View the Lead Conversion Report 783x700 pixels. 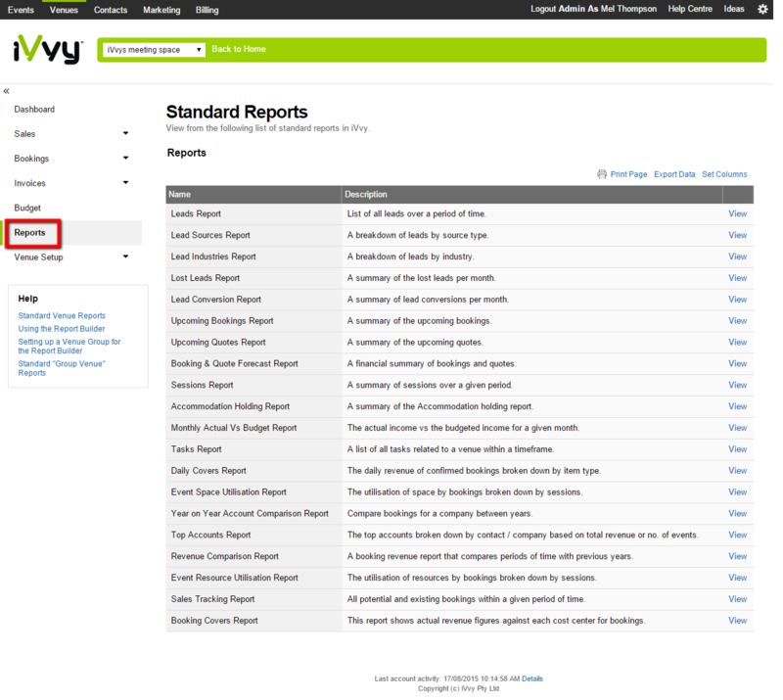point(738,300)
